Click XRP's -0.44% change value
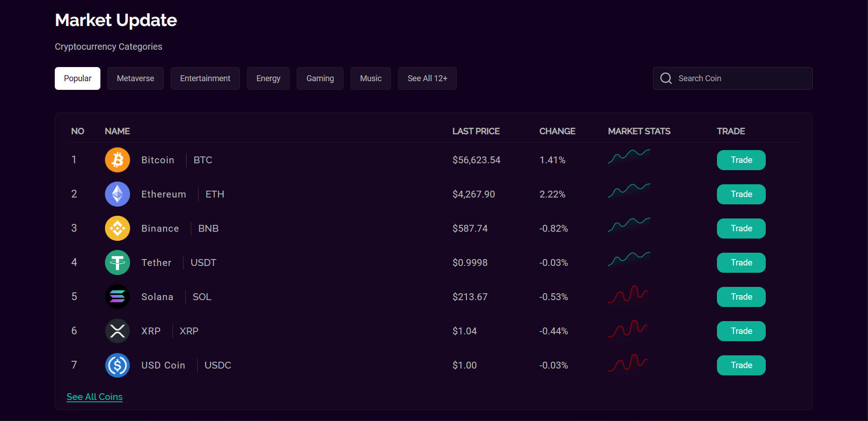Viewport: 868px width, 421px height. coord(554,331)
